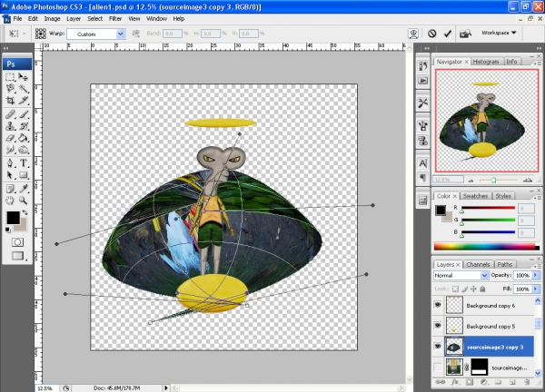Image resolution: width=545 pixels, height=392 pixels.
Task: Delete layer trash icon
Action: coord(527,382)
